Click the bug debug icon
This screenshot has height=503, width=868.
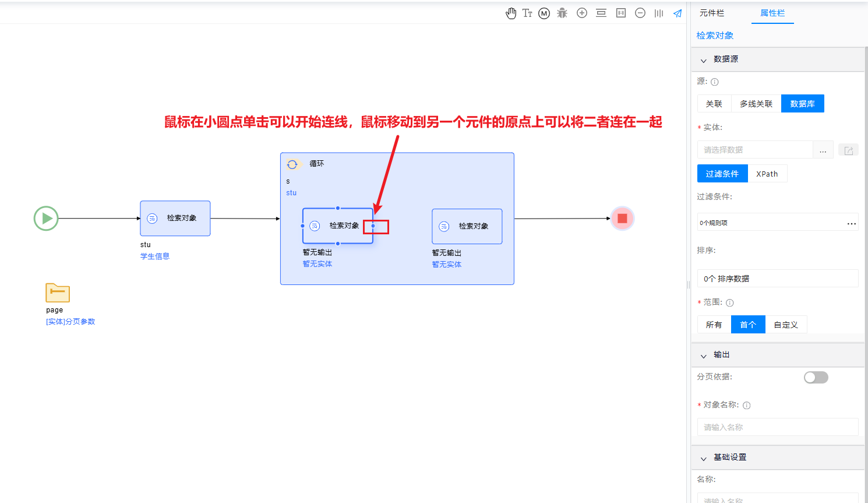[562, 13]
